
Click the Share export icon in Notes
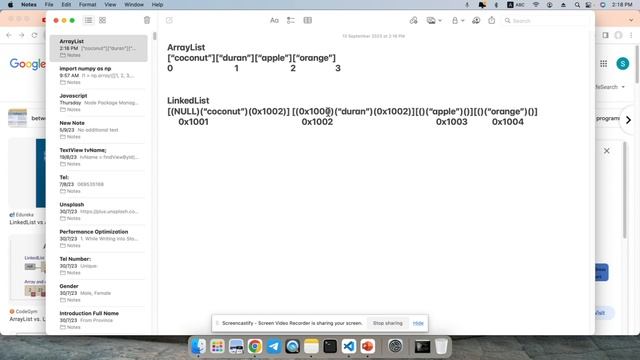tap(491, 20)
